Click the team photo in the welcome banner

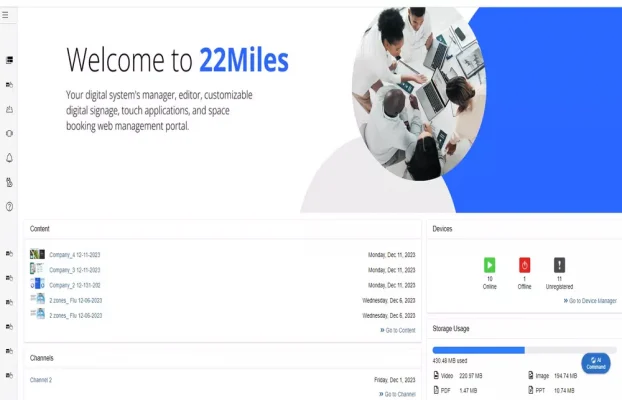(419, 94)
